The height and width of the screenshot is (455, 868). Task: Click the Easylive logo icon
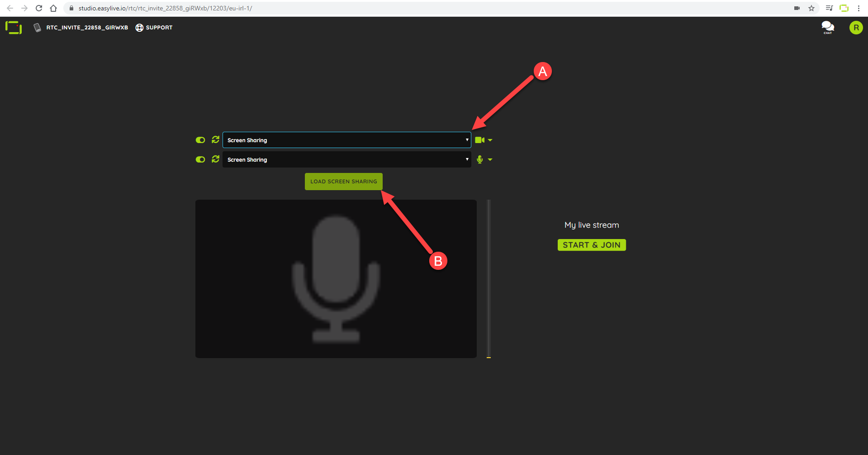pos(14,28)
